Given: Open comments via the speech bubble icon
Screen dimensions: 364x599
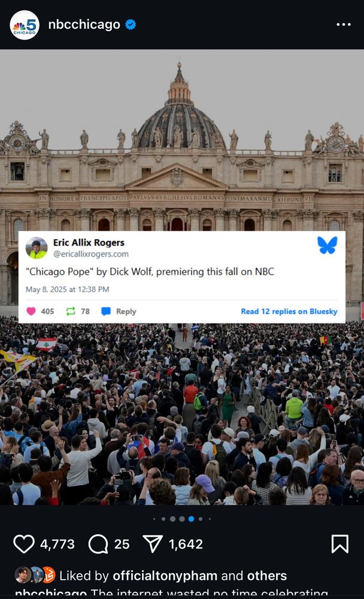Looking at the screenshot, I should [x=98, y=544].
